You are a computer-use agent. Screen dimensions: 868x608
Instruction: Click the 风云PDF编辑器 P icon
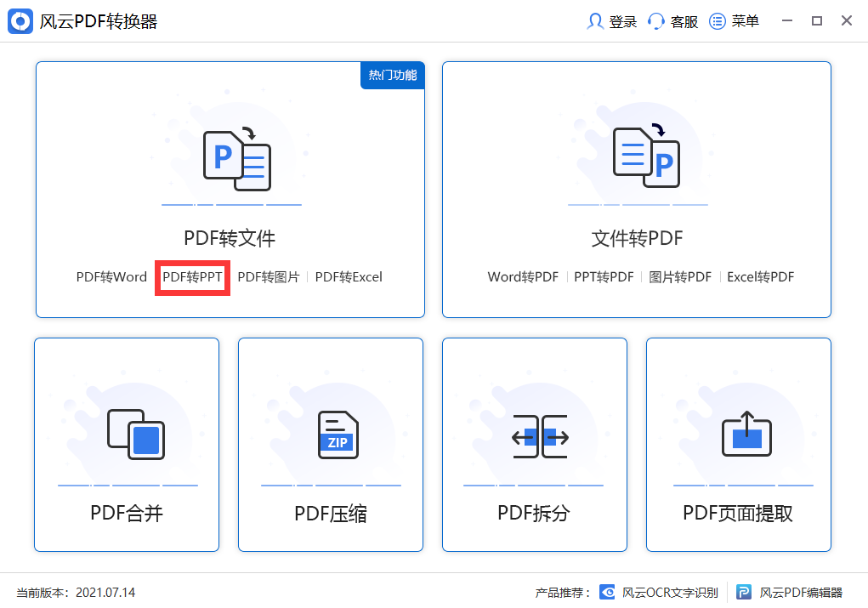tap(743, 593)
